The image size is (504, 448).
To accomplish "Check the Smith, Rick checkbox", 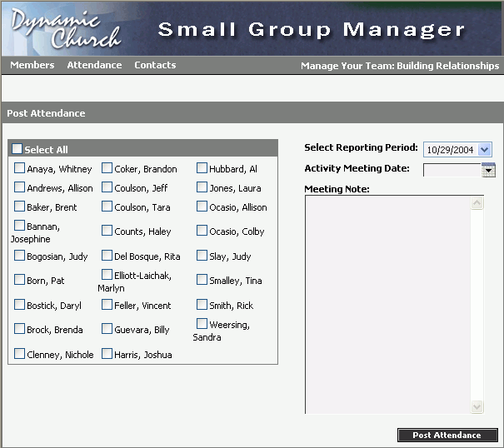I will (202, 305).
